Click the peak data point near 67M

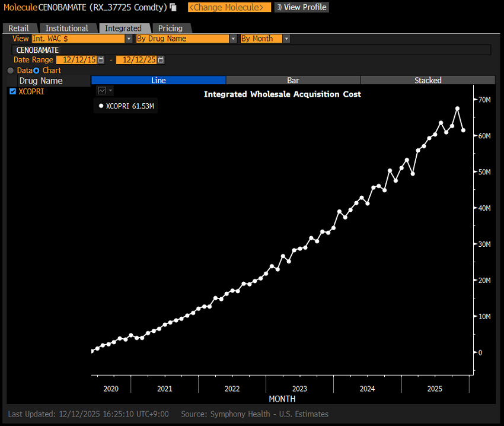pos(457,109)
